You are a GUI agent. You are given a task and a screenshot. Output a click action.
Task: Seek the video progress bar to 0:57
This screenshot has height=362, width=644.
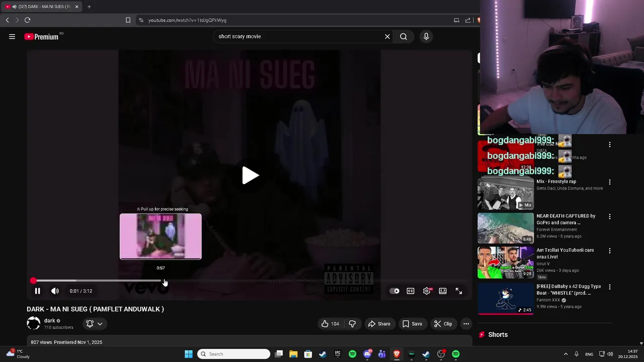(x=161, y=281)
